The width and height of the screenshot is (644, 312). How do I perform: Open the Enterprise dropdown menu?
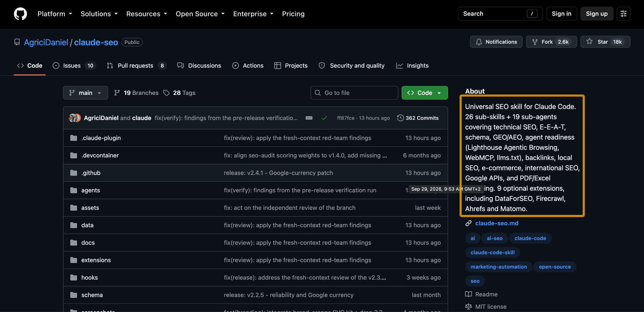pos(253,14)
